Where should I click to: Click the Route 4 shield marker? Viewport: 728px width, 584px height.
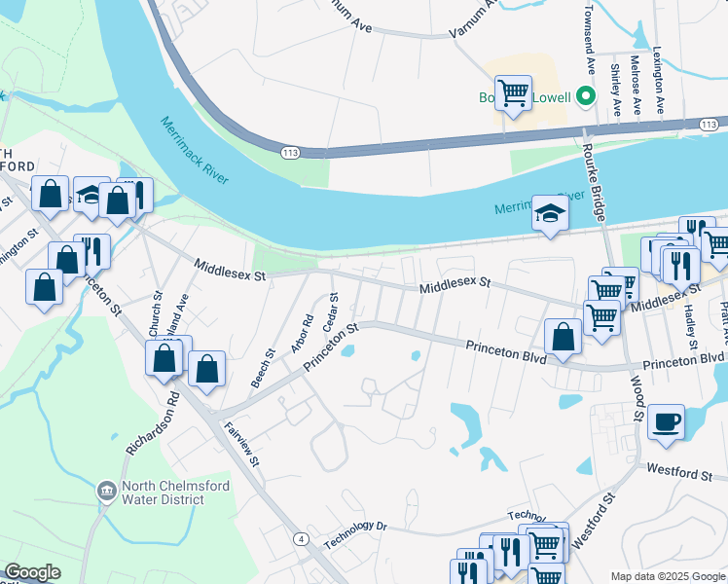click(x=302, y=539)
